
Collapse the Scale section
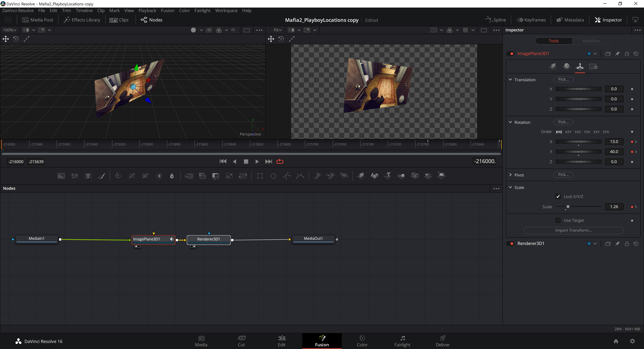(510, 187)
